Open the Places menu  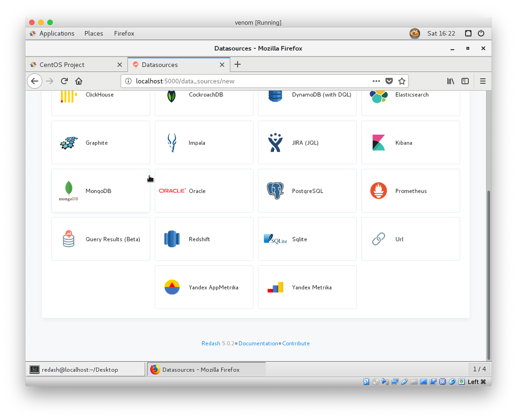94,33
